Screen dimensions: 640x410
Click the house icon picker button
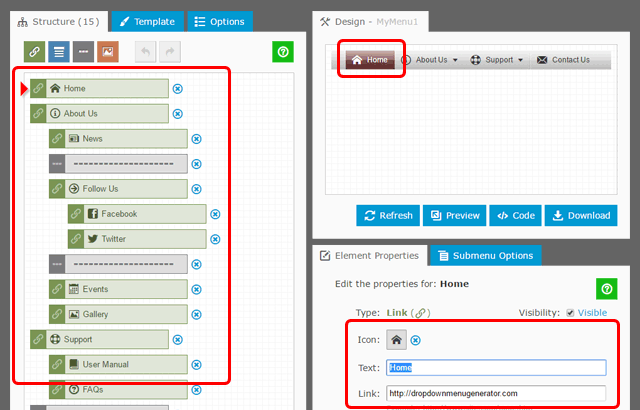pyautogui.click(x=396, y=340)
